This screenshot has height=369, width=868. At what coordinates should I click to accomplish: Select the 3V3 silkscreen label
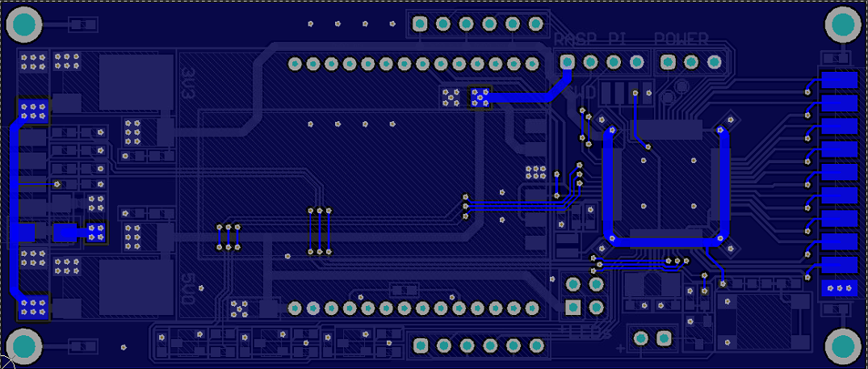click(x=188, y=83)
